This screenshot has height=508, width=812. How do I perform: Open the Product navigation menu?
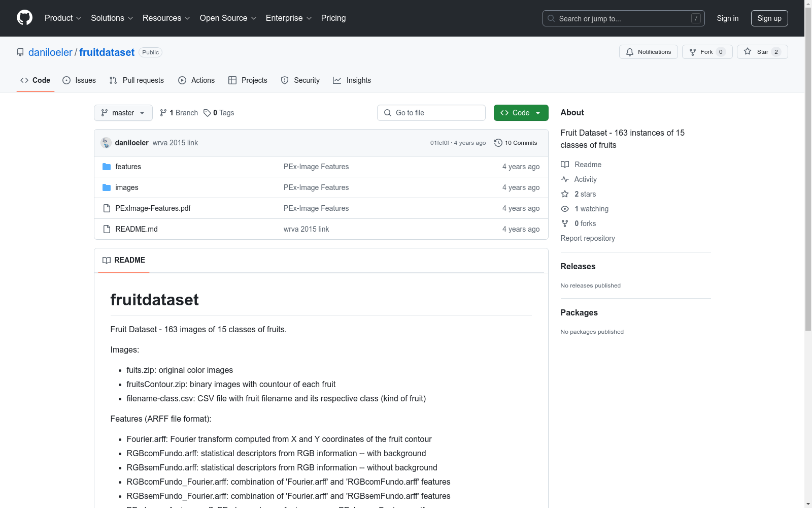pos(63,18)
